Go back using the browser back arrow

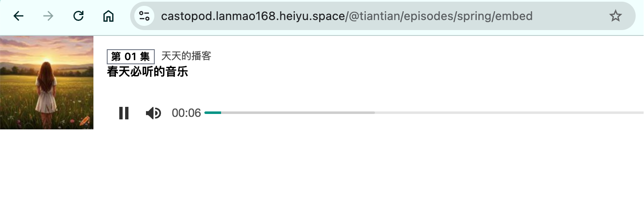click(x=19, y=16)
